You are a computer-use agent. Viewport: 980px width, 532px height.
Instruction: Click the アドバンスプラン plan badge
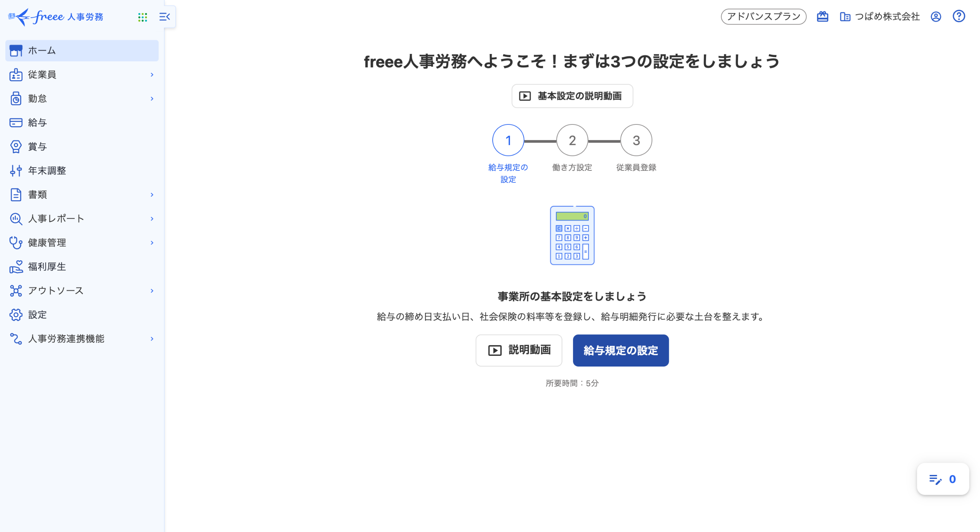763,16
